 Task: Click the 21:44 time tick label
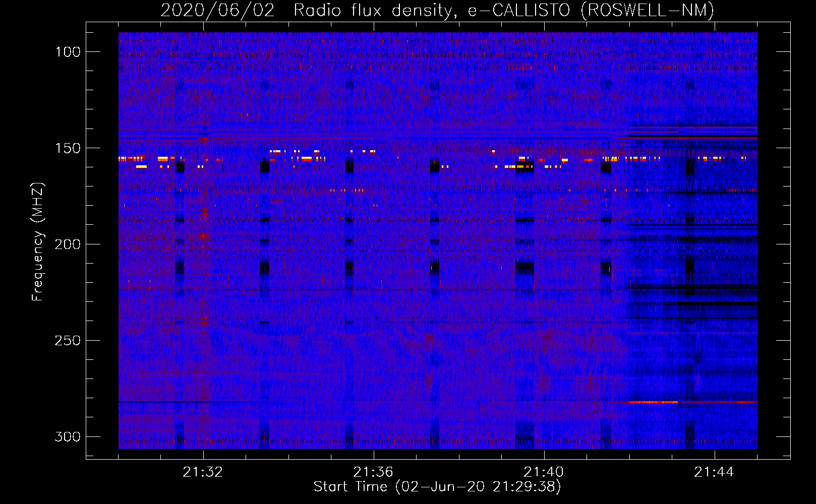[x=714, y=472]
